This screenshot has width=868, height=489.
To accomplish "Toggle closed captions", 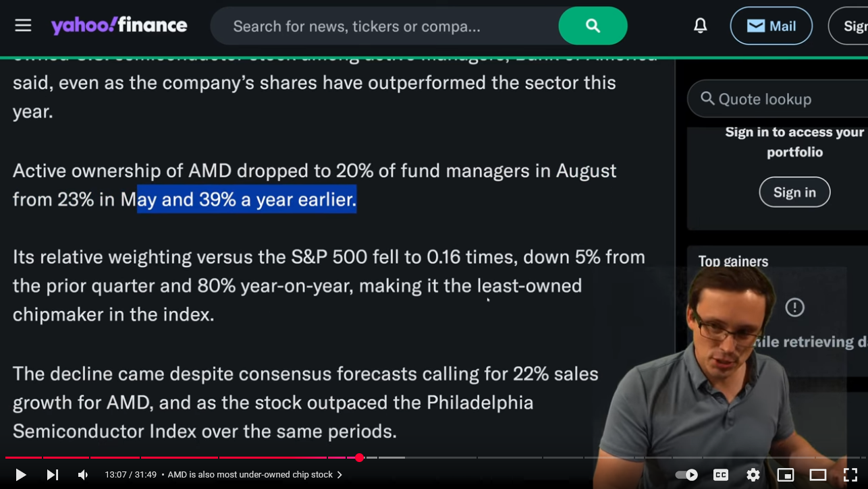I will click(721, 475).
